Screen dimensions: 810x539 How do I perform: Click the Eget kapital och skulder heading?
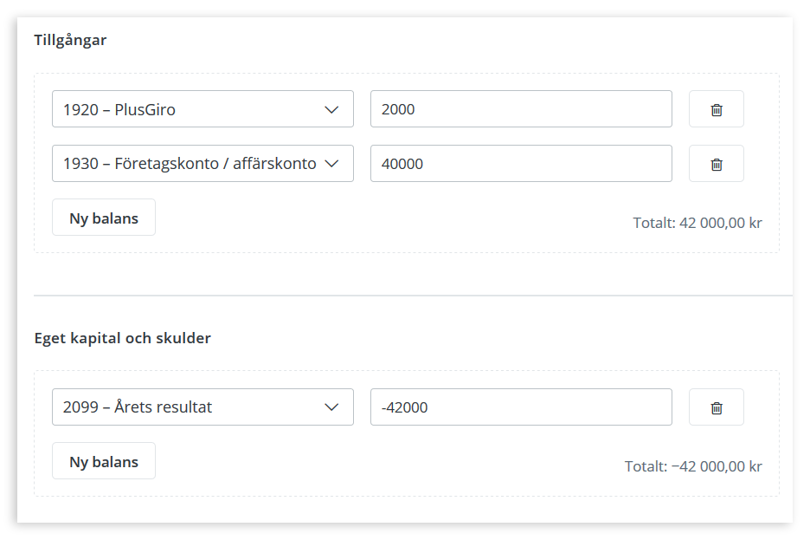pos(122,338)
